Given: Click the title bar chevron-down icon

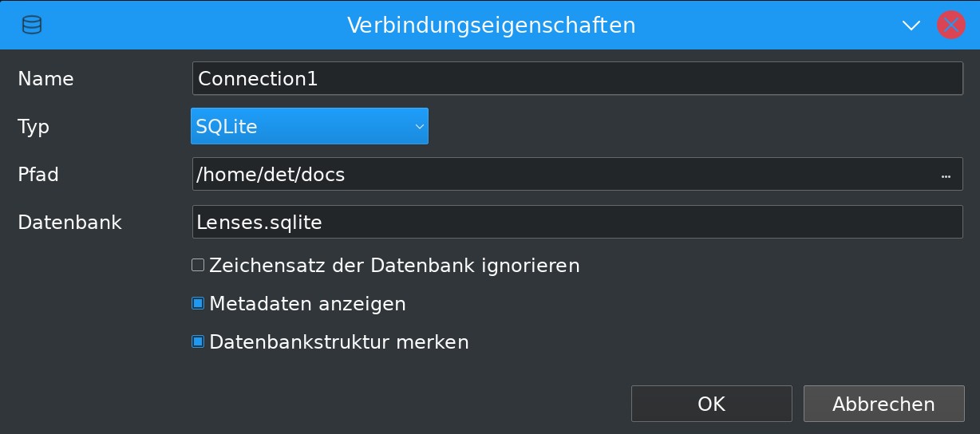Looking at the screenshot, I should coord(911,26).
